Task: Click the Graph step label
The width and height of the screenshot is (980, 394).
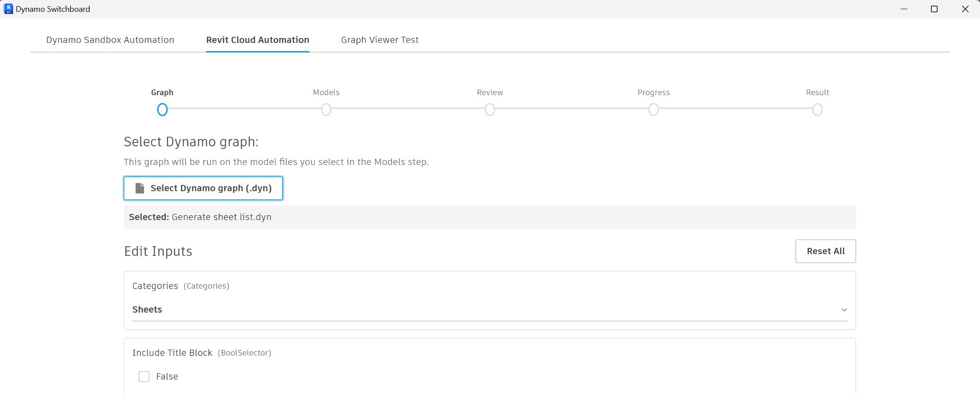Action: (162, 92)
